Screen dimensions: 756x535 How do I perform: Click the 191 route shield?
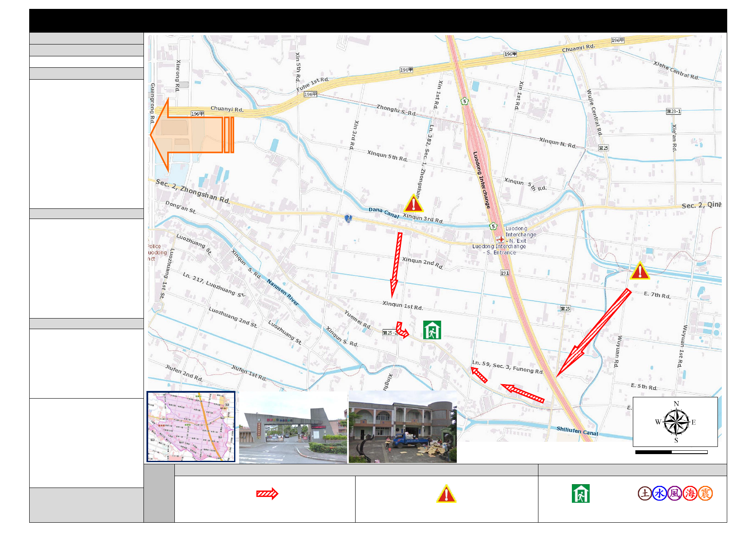pos(505,273)
